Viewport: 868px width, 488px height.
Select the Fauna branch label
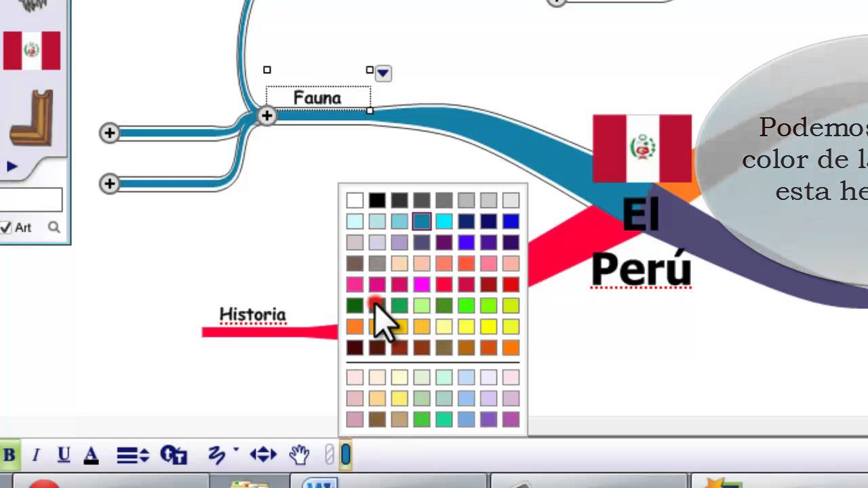pos(317,98)
